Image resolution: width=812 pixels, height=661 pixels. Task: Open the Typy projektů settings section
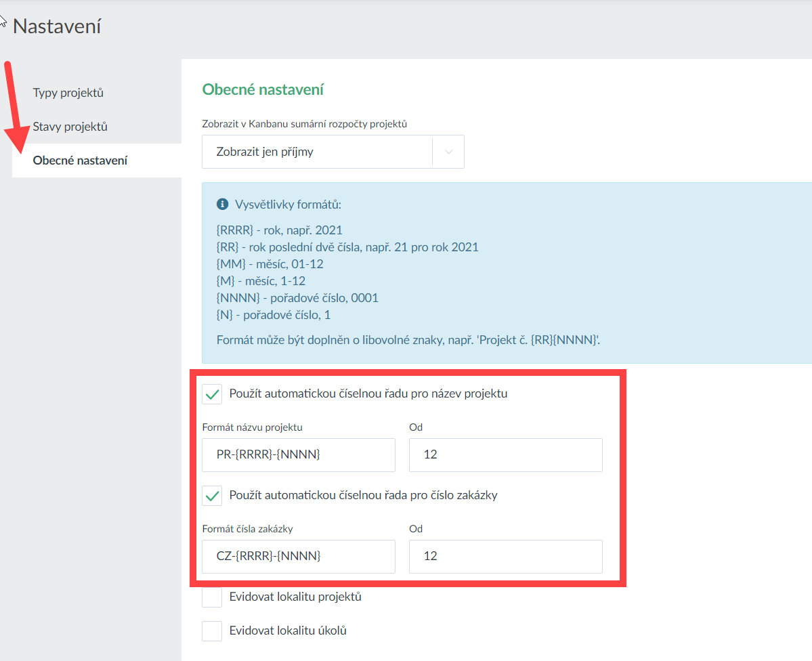tap(68, 93)
